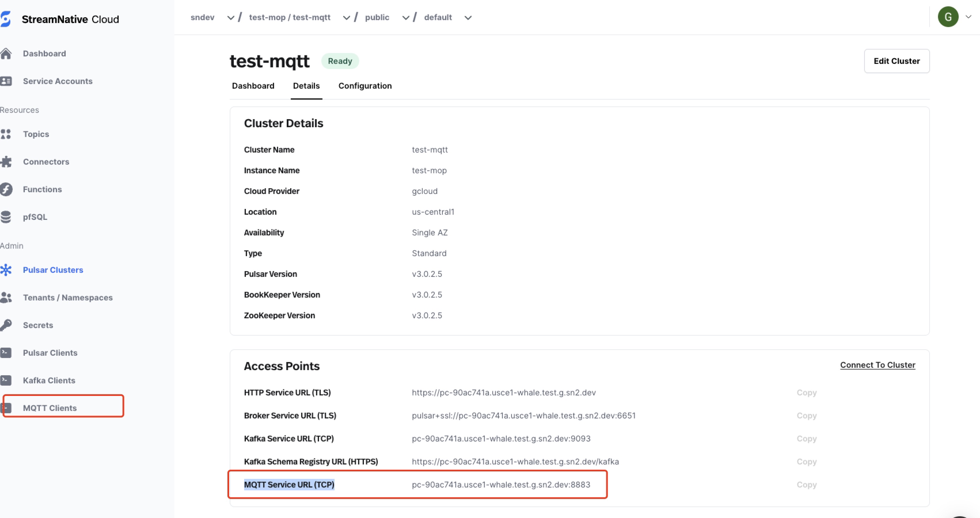Screen dimensions: 980x518
Task: Switch to the Configuration tab
Action: pyautogui.click(x=364, y=86)
